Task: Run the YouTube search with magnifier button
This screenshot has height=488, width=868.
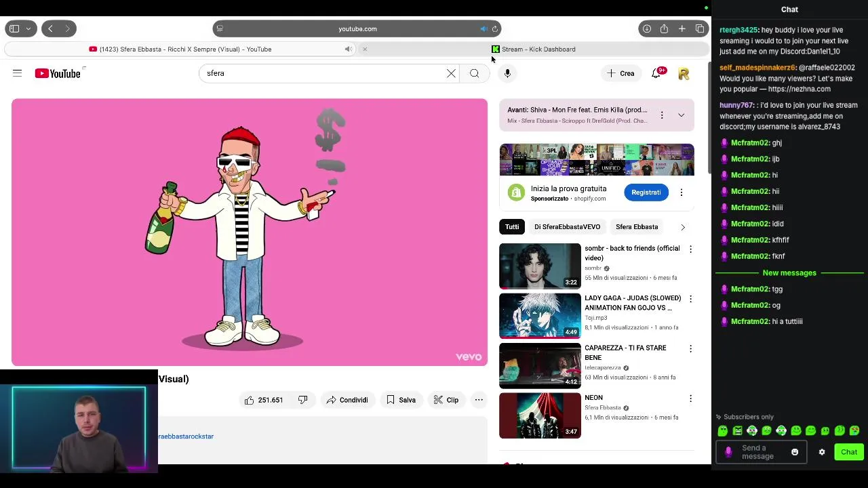Action: pyautogui.click(x=474, y=73)
